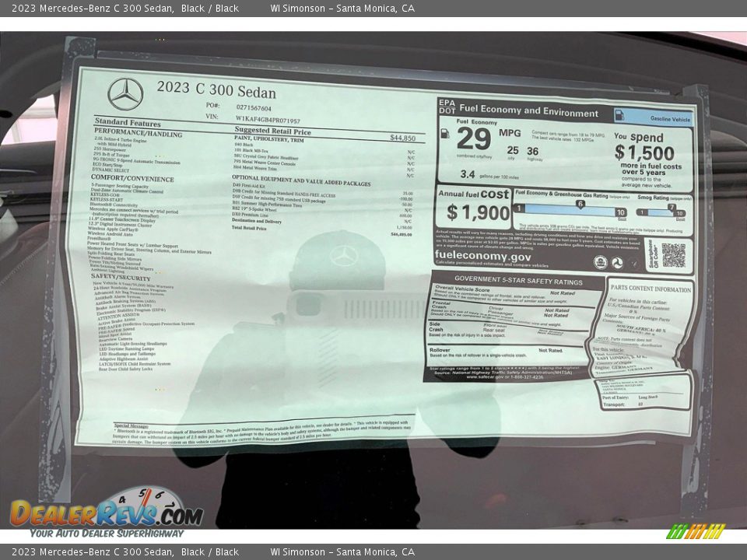This screenshot has height=560, width=747.
Task: Click the VIN number W1KAF4GB4PR071957
Action: 268,120
